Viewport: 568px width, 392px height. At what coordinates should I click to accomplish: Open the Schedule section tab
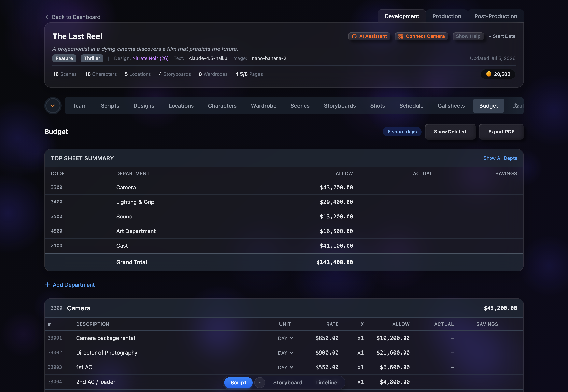click(411, 106)
